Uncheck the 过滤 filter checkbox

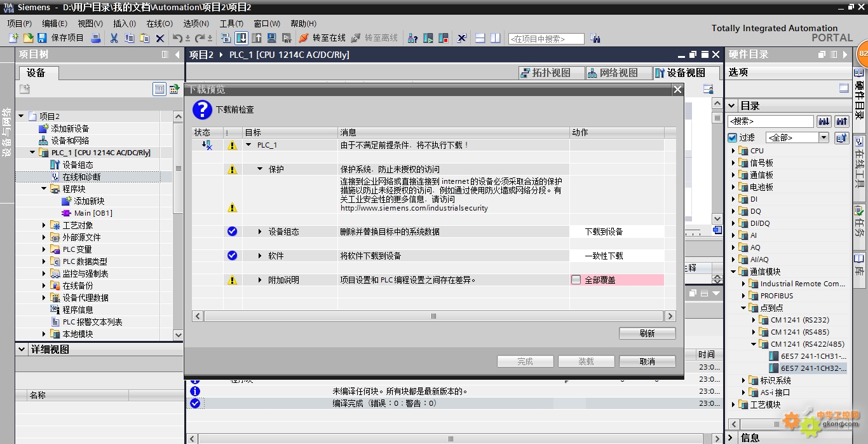click(733, 137)
